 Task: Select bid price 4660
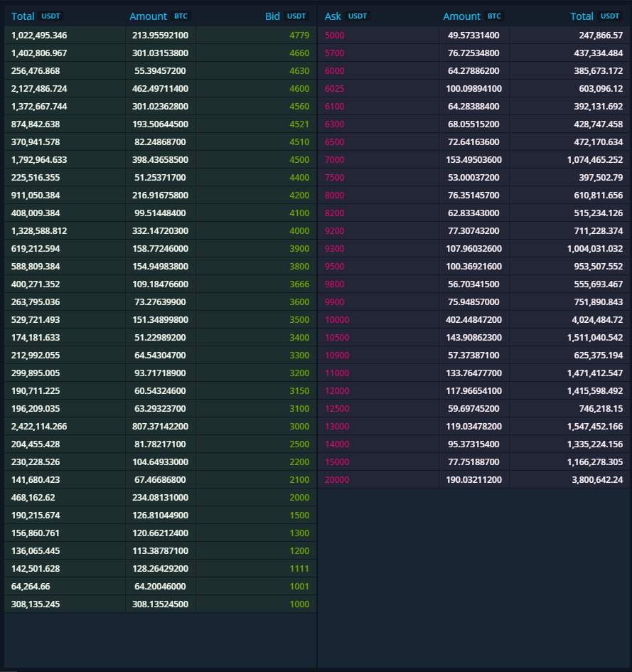[299, 53]
